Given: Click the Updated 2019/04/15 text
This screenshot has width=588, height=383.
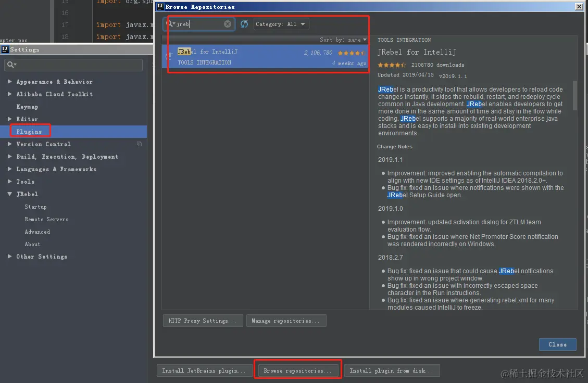Looking at the screenshot, I should click(405, 75).
